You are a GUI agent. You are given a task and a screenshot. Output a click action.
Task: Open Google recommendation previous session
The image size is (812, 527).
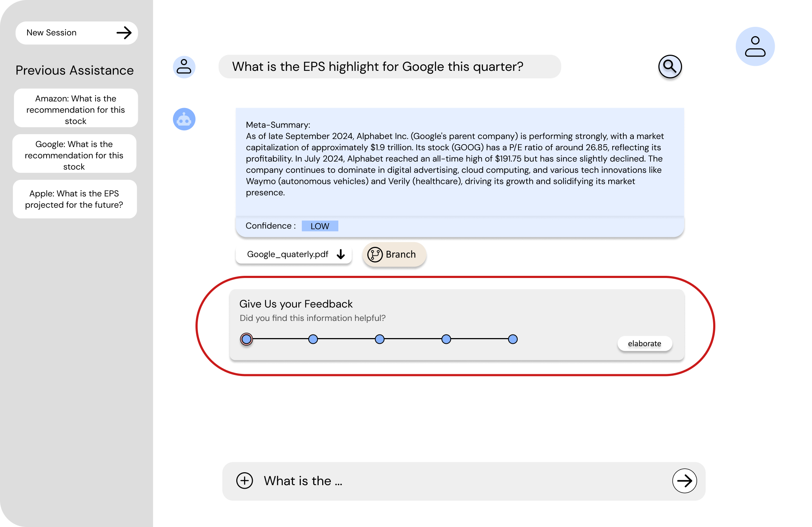click(74, 154)
